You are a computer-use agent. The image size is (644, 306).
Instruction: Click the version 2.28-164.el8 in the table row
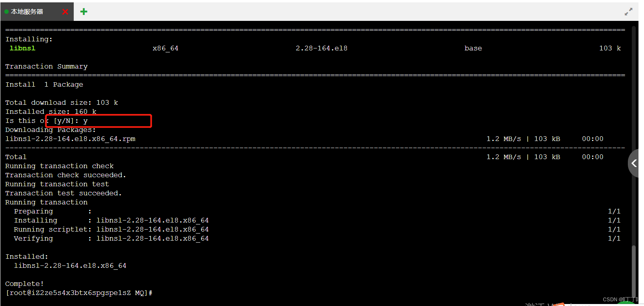click(x=322, y=48)
